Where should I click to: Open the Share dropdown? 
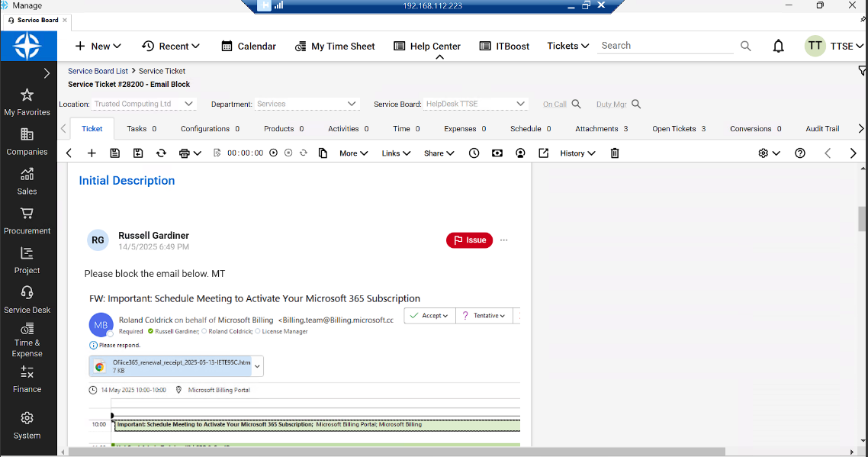439,153
